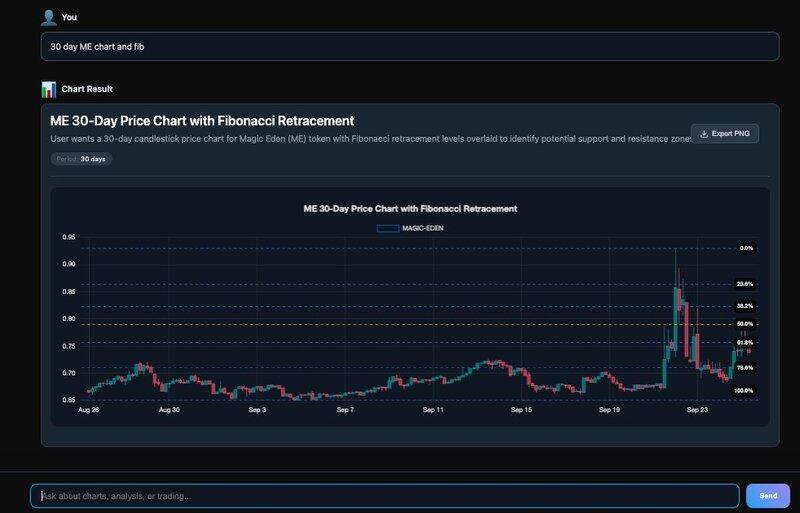Click the Aug 30 x-axis date label
The width and height of the screenshot is (800, 513).
point(169,409)
